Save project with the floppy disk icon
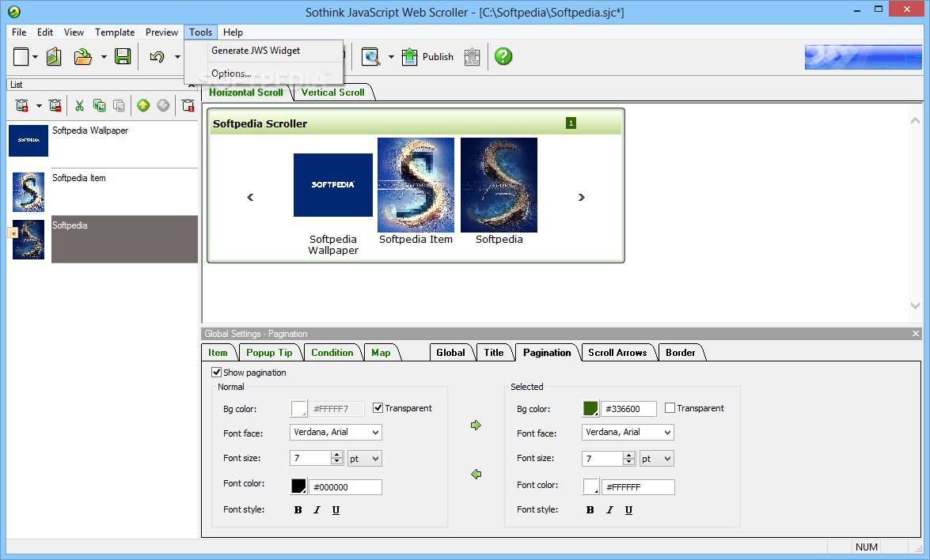This screenshot has height=560, width=930. [x=123, y=57]
